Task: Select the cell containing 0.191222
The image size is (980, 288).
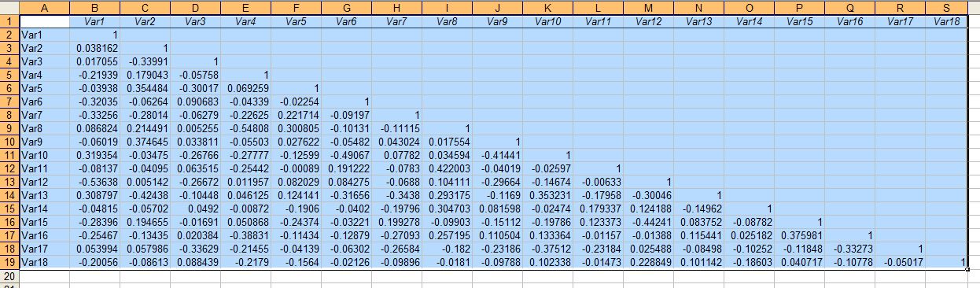Action: (346, 168)
